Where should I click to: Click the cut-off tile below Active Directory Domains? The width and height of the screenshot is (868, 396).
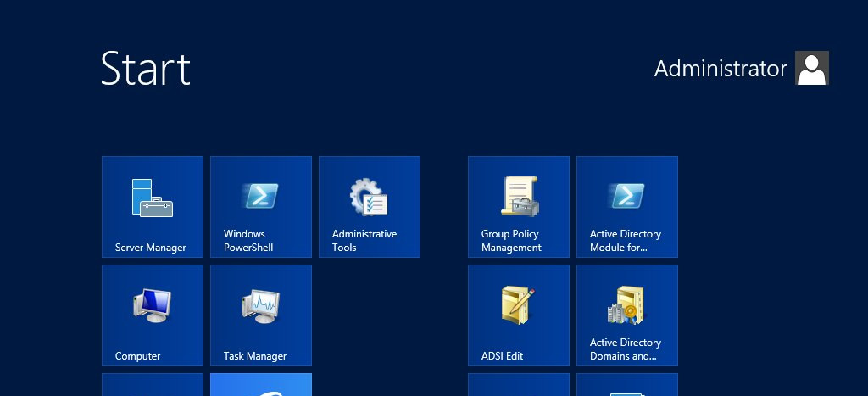click(627, 385)
